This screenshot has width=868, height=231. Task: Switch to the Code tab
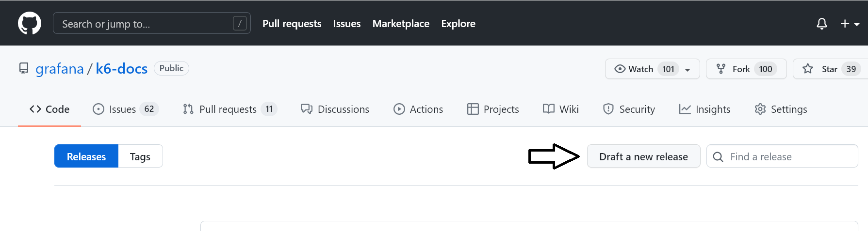pyautogui.click(x=49, y=109)
